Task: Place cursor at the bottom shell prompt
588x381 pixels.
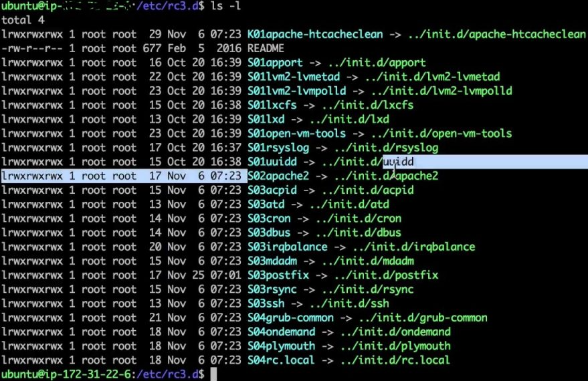Action: pyautogui.click(x=213, y=374)
